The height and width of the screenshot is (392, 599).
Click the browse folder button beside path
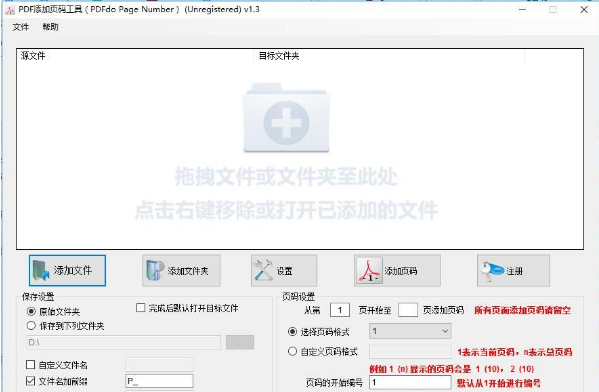click(x=240, y=342)
